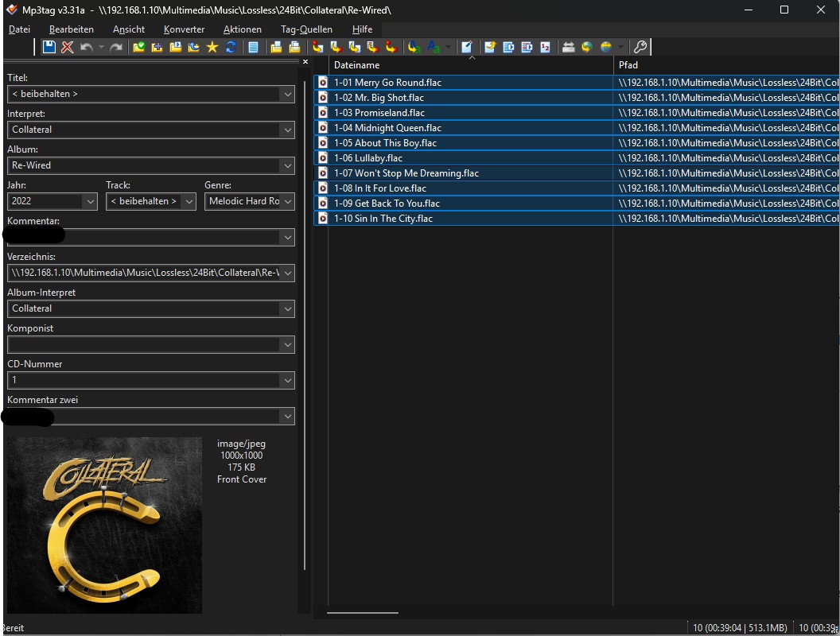840x636 pixels.
Task: Open extended tags with the pencil note icon
Action: tap(467, 47)
